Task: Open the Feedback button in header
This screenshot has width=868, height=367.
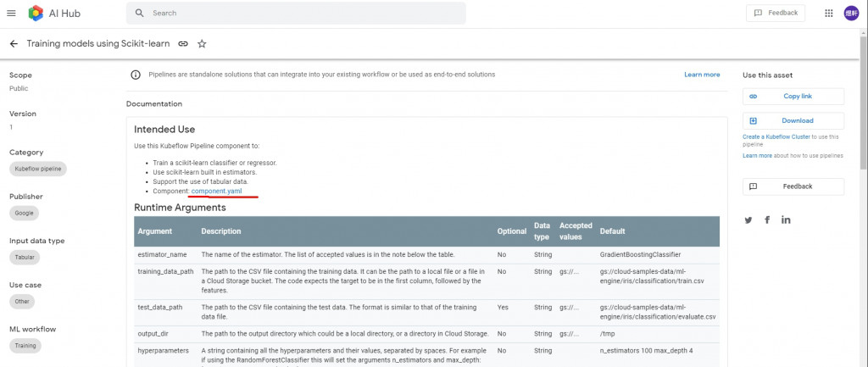Action: (x=775, y=13)
